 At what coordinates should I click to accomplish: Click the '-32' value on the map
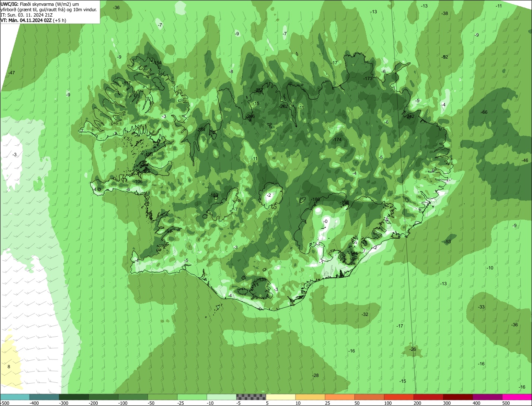[365, 314]
